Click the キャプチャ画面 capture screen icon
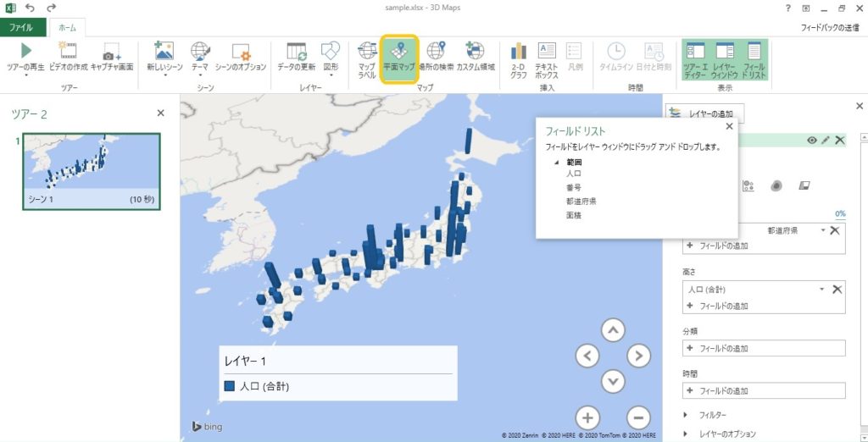The width and height of the screenshot is (868, 442). click(x=113, y=52)
